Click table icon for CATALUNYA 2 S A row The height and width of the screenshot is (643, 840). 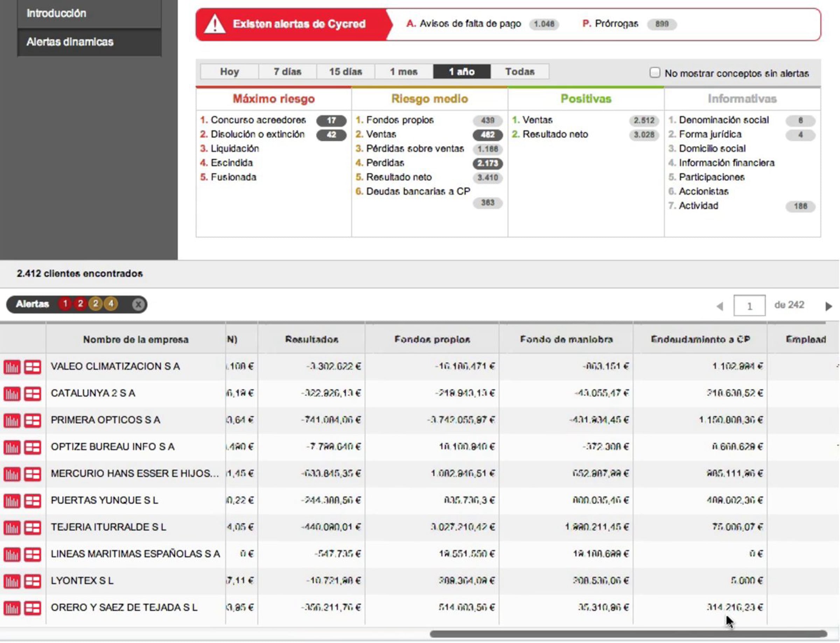click(33, 394)
